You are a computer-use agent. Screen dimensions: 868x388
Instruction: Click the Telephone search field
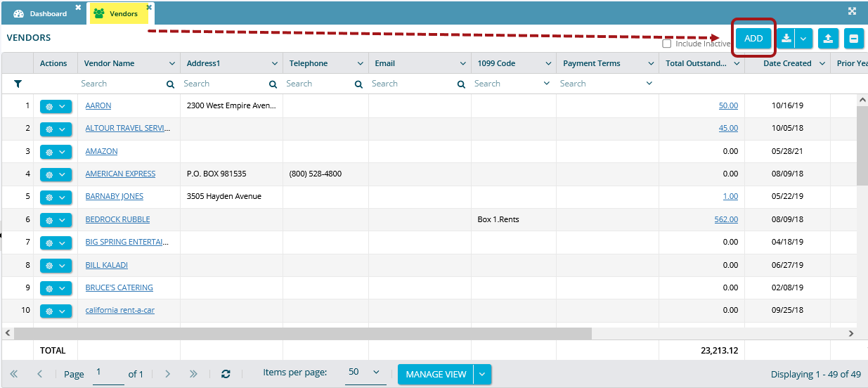coord(318,84)
